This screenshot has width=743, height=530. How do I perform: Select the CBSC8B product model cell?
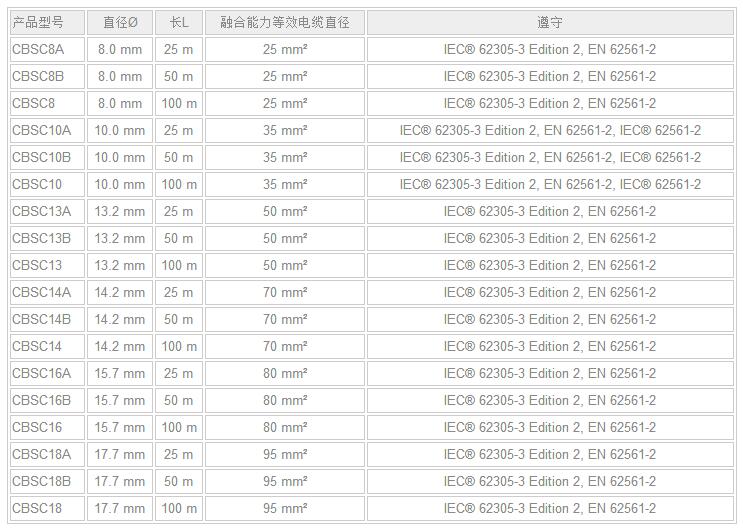click(x=38, y=76)
